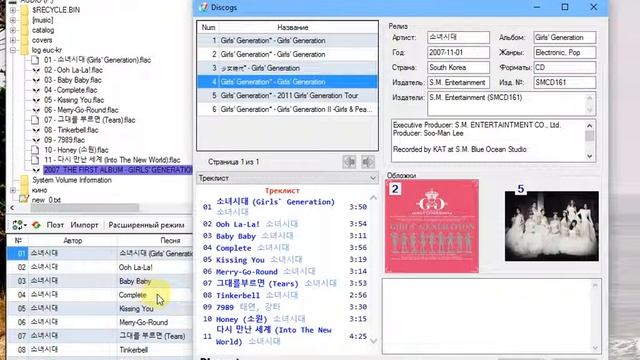This screenshot has width=640, height=360.
Task: Click the file icon of Into The New World flac
Action: pyautogui.click(x=36, y=160)
